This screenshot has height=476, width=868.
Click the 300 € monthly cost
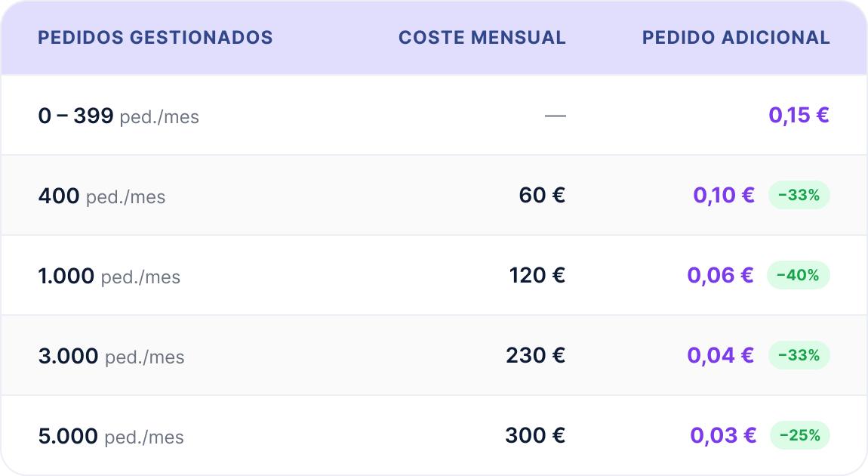click(534, 435)
